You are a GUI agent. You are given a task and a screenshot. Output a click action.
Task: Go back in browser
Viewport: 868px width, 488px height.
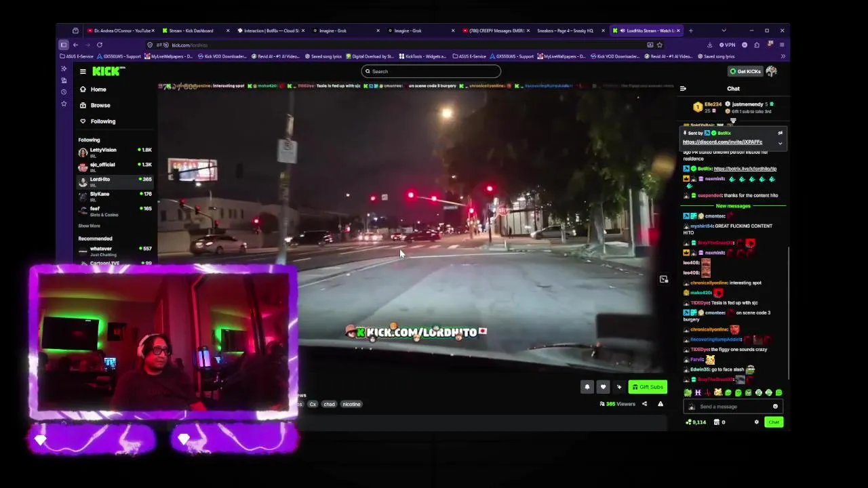(75, 45)
